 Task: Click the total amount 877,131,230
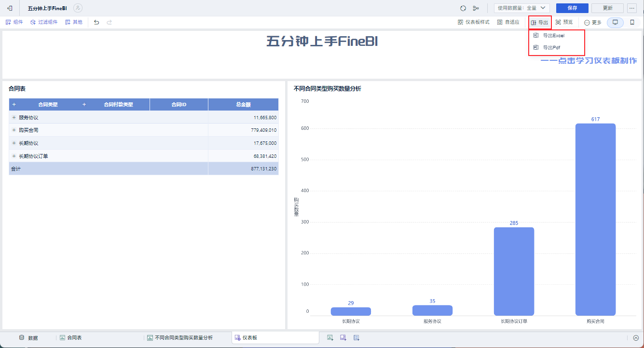pyautogui.click(x=264, y=169)
